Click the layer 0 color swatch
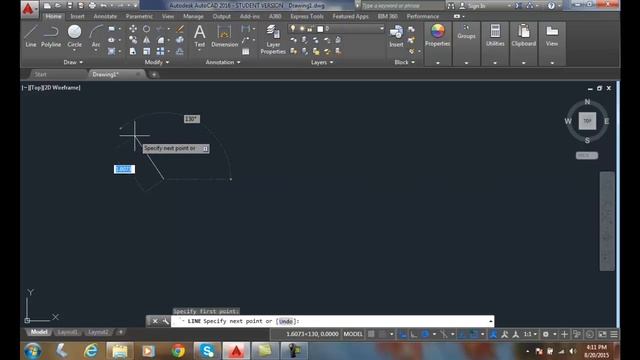 [320, 29]
